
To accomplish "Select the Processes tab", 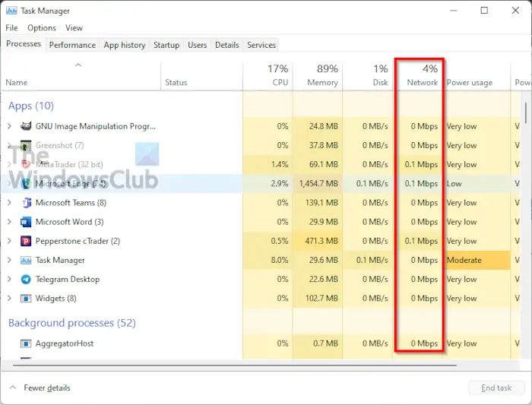I will coord(24,44).
